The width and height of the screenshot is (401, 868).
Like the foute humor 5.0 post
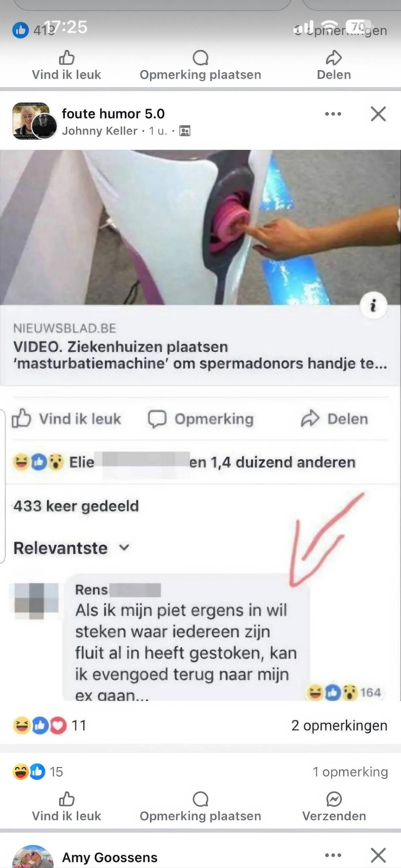(66, 807)
